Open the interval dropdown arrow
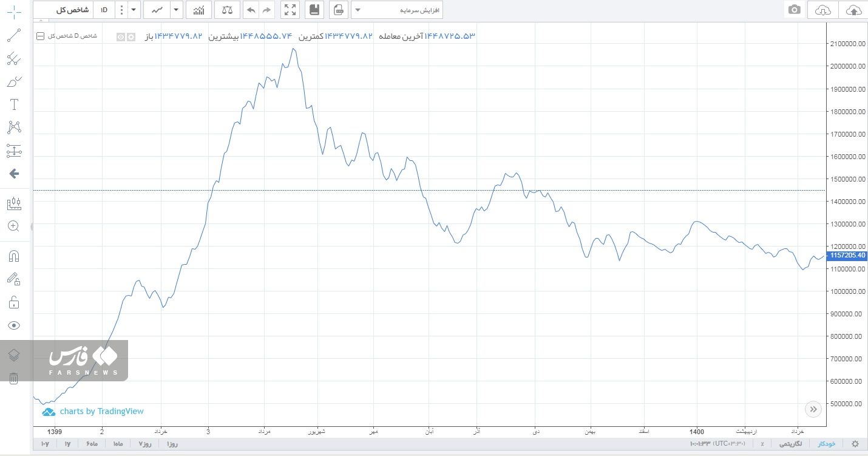 134,10
